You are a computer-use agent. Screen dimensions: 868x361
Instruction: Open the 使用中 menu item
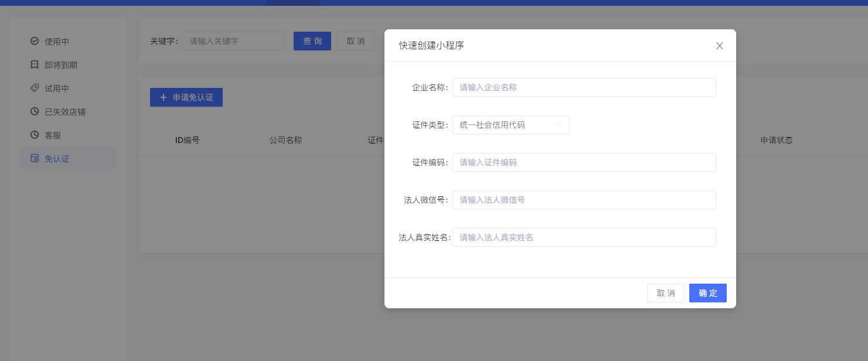[57, 42]
